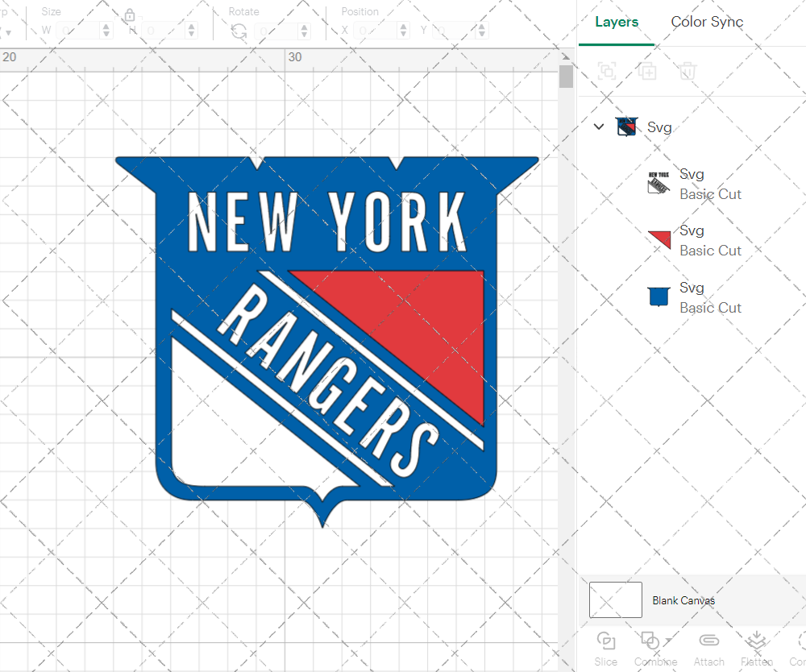This screenshot has height=672, width=806.
Task: Apply Flatten to the design
Action: pyautogui.click(x=756, y=641)
